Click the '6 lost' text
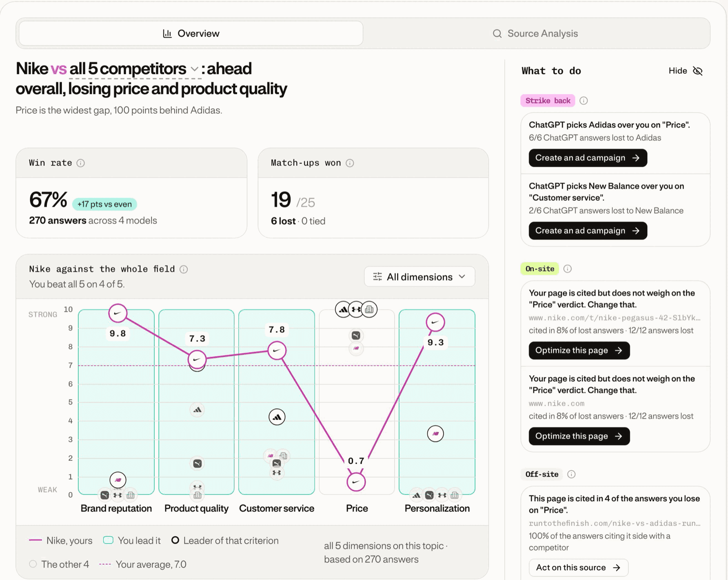Viewport: 728px width, 580px height. tap(283, 221)
